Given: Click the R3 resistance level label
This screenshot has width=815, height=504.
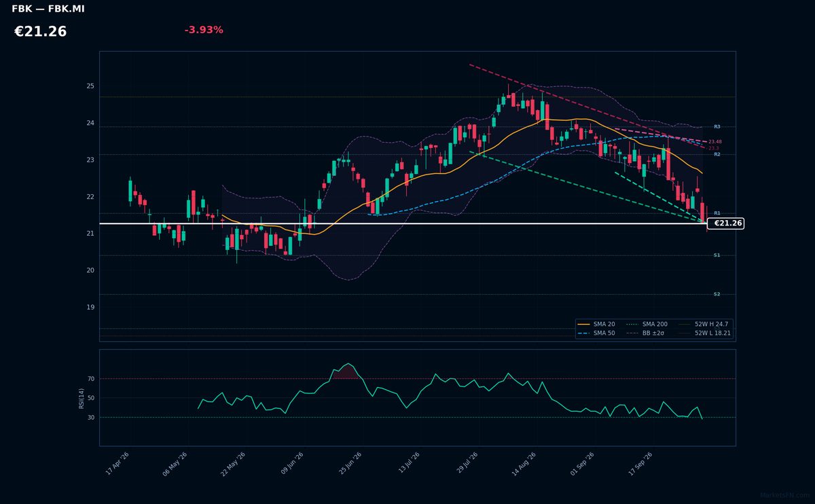Looking at the screenshot, I should point(717,127).
